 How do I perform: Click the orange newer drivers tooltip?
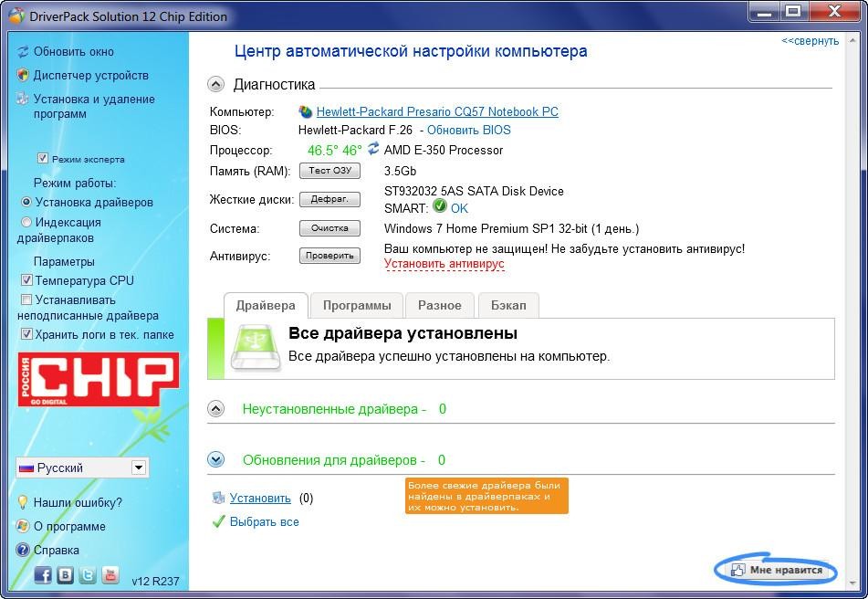[486, 496]
